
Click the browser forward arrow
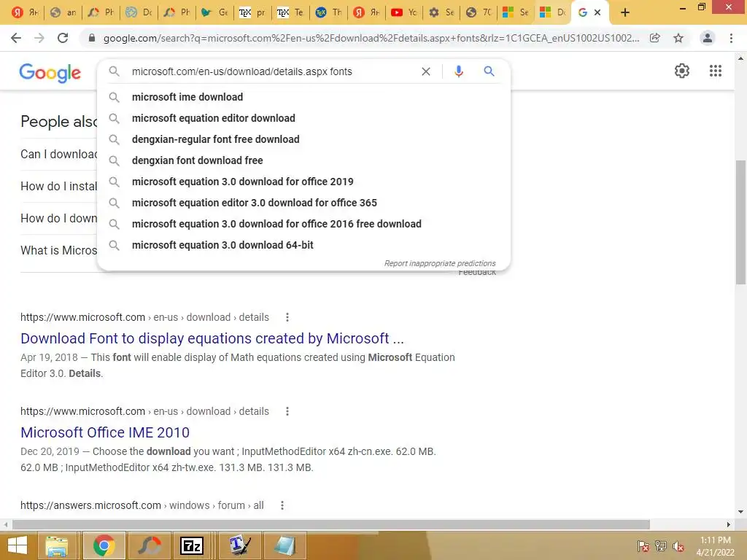(39, 38)
